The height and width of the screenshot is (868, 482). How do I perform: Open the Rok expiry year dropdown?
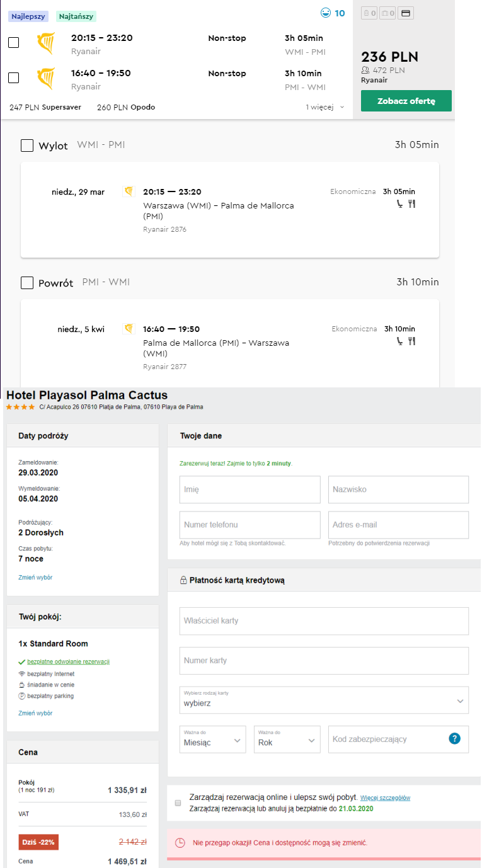pos(287,739)
